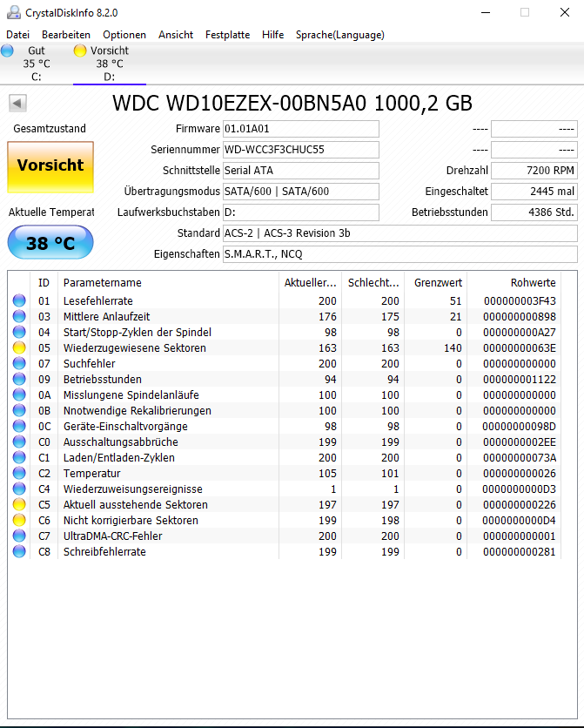Open the Bearbeiten menu

66,35
